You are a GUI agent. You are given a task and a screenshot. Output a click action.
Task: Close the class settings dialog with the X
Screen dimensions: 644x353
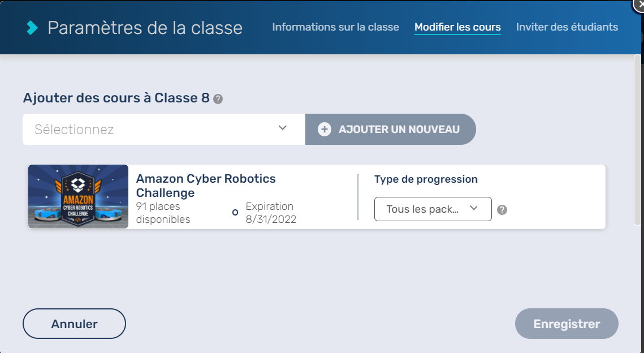tap(638, 3)
